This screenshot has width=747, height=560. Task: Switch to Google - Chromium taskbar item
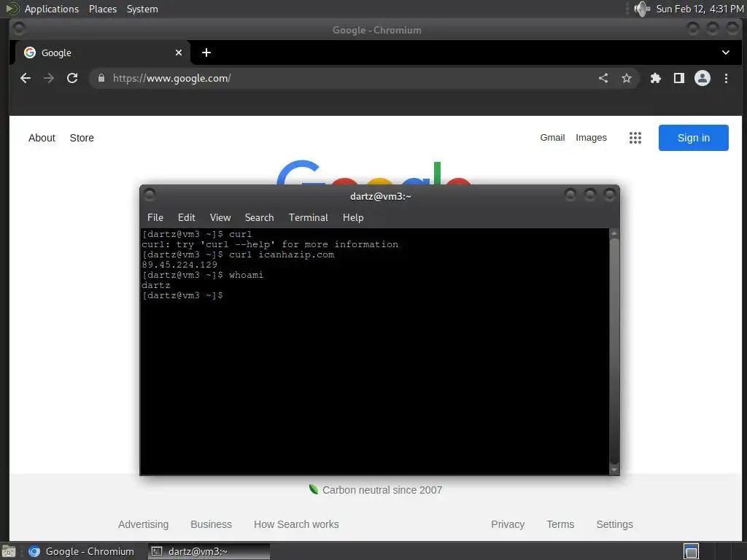[82, 551]
